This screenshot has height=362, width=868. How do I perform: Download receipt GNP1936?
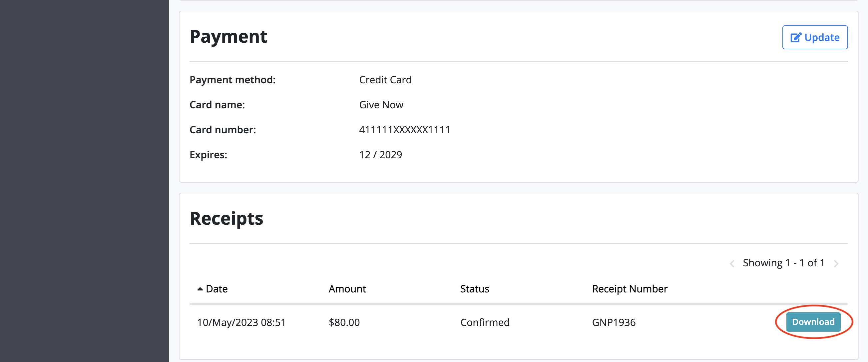pos(813,322)
